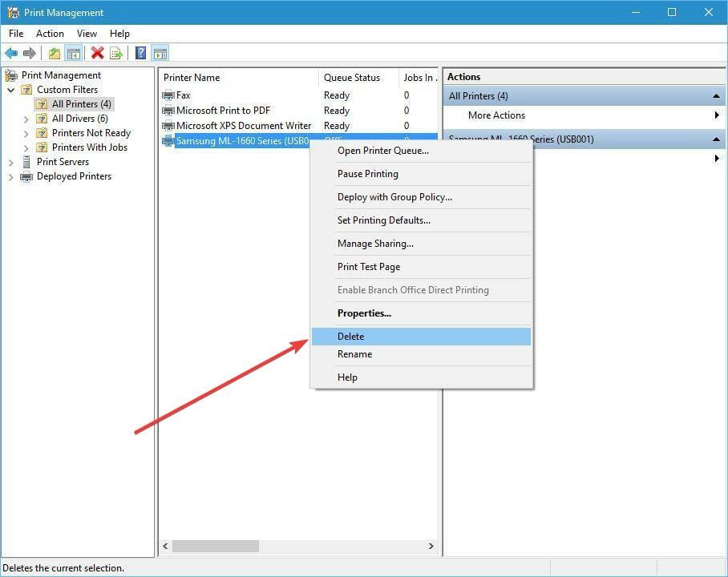Open the Help menu in the menu bar

[x=119, y=34]
